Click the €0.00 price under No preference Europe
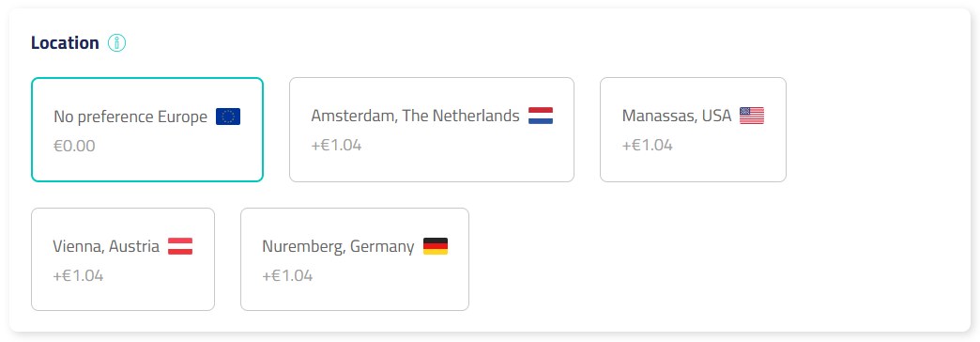Image resolution: width=980 pixels, height=342 pixels. click(74, 147)
